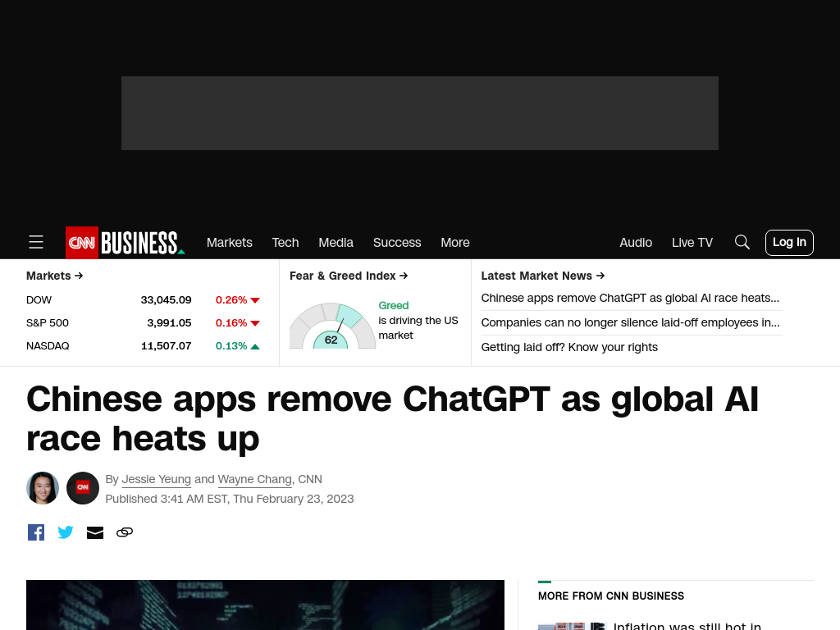Image resolution: width=840 pixels, height=630 pixels.
Task: Open the search magnifier icon
Action: tap(742, 242)
